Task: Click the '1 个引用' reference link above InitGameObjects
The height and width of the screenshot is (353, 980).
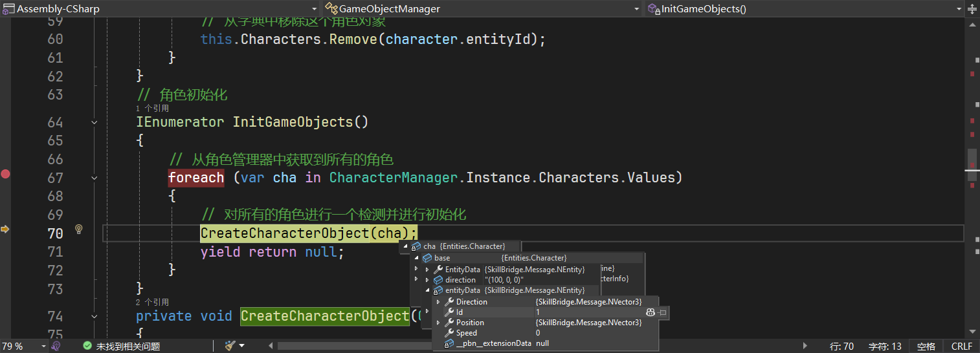Action: click(152, 109)
